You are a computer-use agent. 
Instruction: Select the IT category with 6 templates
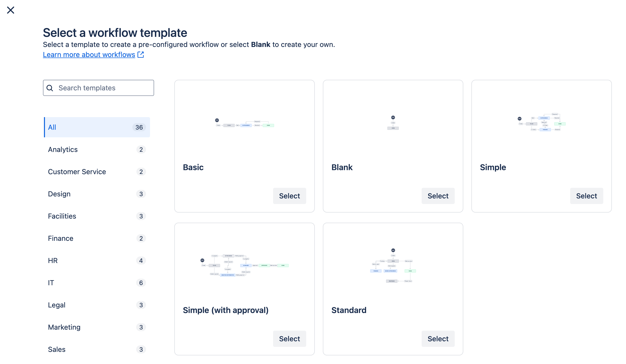pyautogui.click(x=97, y=283)
